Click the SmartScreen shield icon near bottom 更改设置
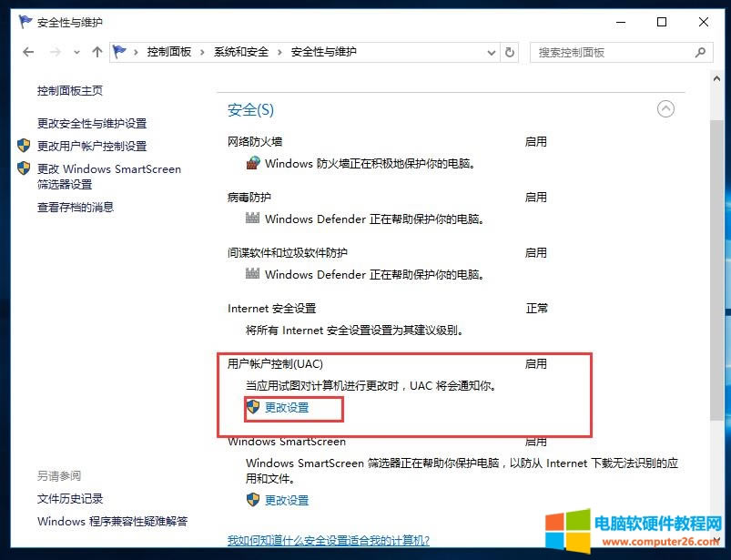The image size is (731, 560). (252, 500)
